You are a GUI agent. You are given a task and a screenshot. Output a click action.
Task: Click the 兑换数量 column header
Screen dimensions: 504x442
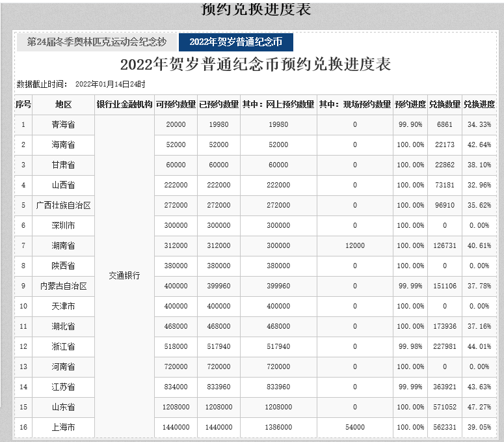pos(445,104)
